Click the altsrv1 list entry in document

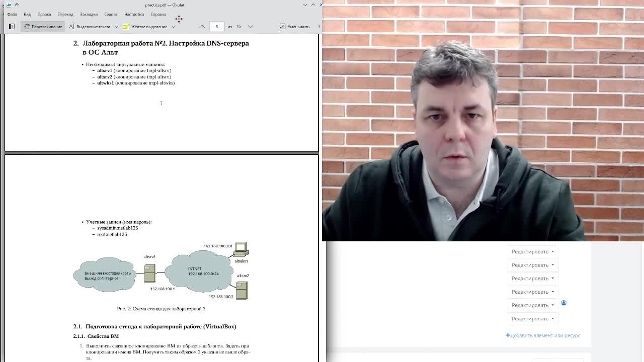(134, 70)
